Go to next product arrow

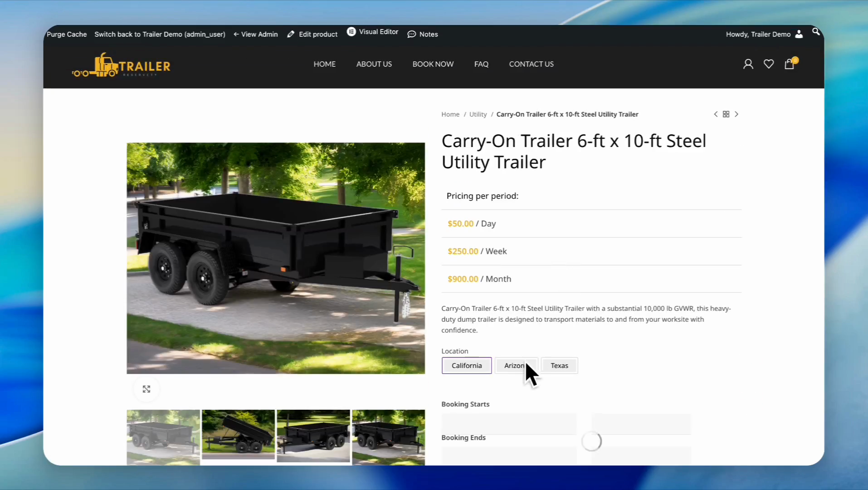tap(736, 114)
